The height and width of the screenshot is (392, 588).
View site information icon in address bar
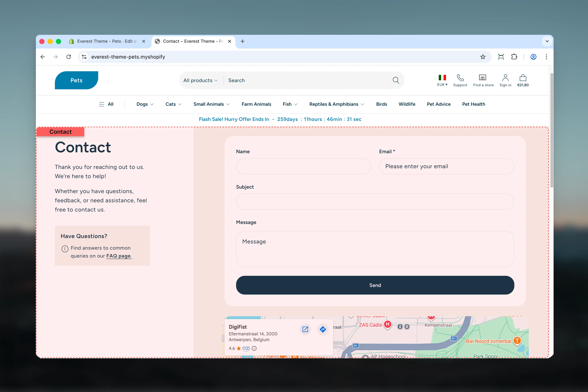tap(84, 57)
